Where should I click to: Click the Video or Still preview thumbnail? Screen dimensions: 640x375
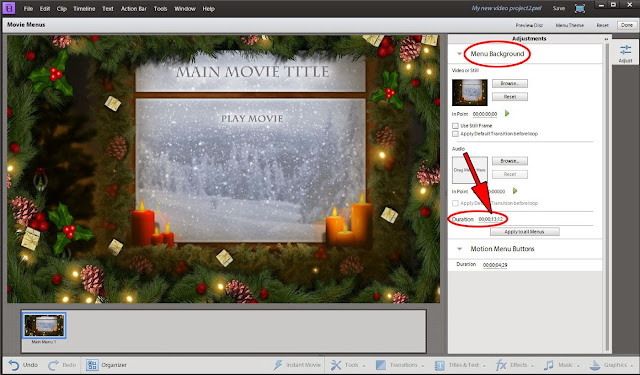click(470, 93)
